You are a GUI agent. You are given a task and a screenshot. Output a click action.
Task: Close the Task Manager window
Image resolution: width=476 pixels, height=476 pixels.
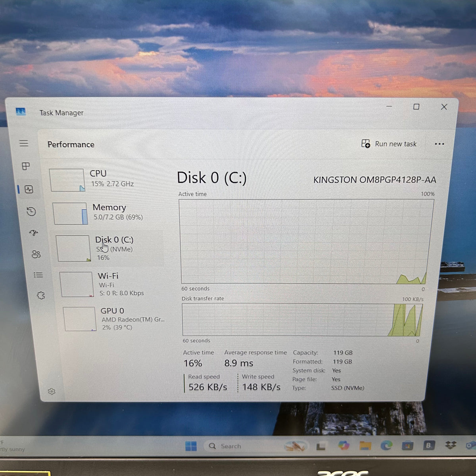coord(444,107)
